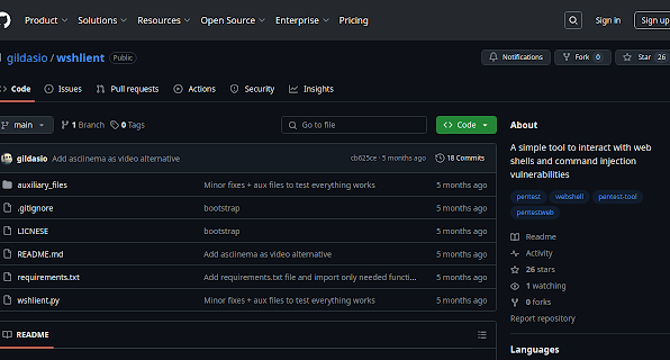670x360 pixels.
Task: Expand the Open Source menu
Action: click(232, 20)
